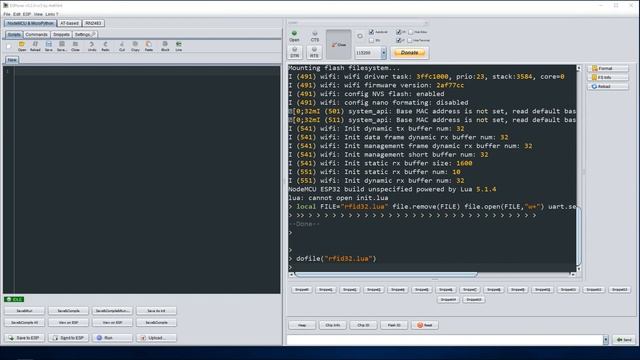Image resolution: width=640 pixels, height=360 pixels.
Task: Run the script with Run button
Action: (113, 338)
